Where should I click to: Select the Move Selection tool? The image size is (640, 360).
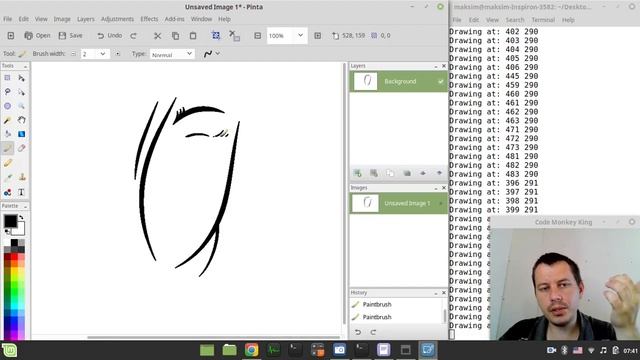[x=21, y=92]
